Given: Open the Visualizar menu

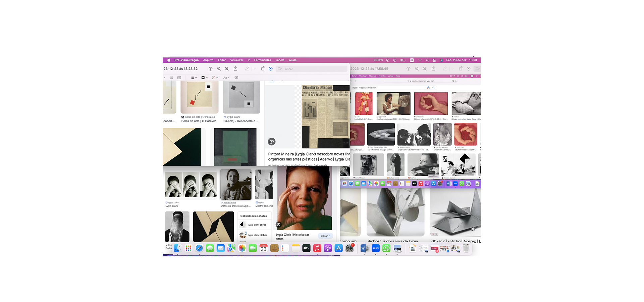Looking at the screenshot, I should tap(236, 60).
